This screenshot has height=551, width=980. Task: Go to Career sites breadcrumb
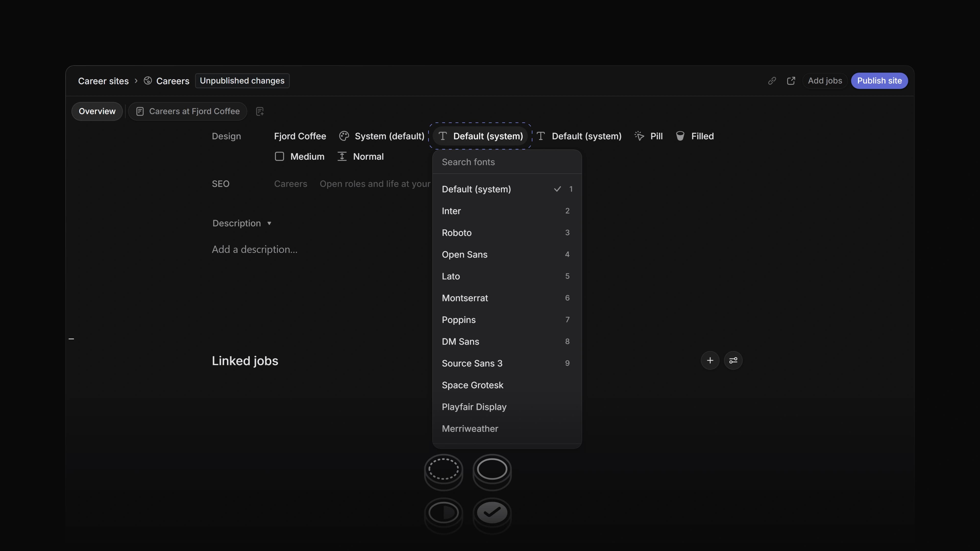103,81
